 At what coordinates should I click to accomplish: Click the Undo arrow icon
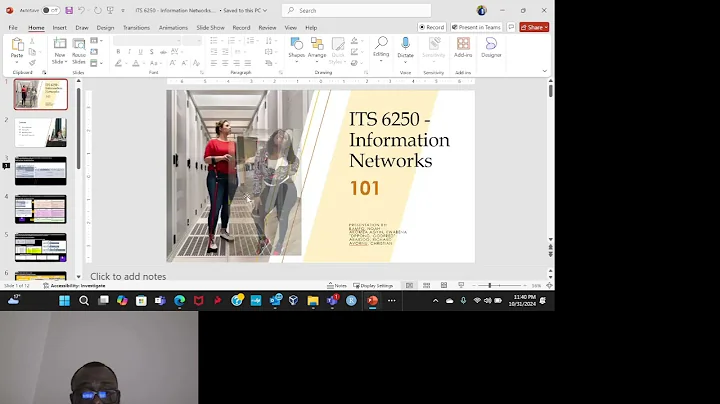tap(81, 10)
